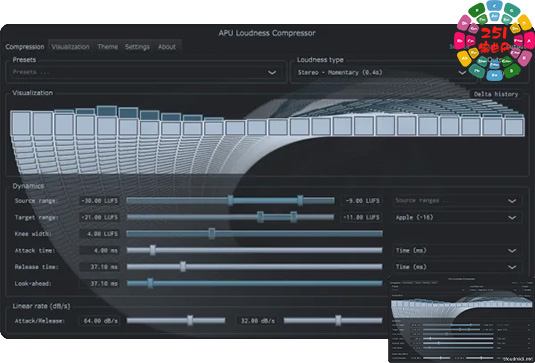Click the -9.00 LUFS source range field
Image resolution: width=535 pixels, height=363 pixels.
pos(362,201)
